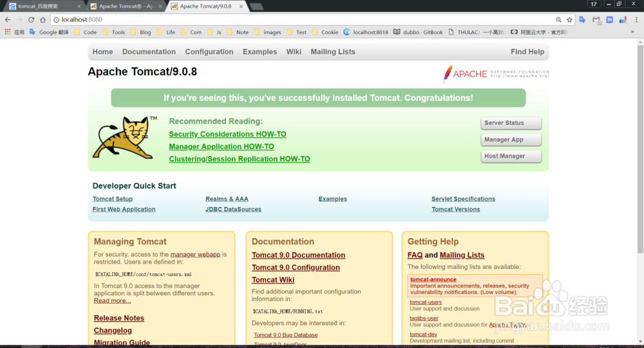644x348 pixels.
Task: Open the Tomcat Setup quick start link
Action: (113, 199)
